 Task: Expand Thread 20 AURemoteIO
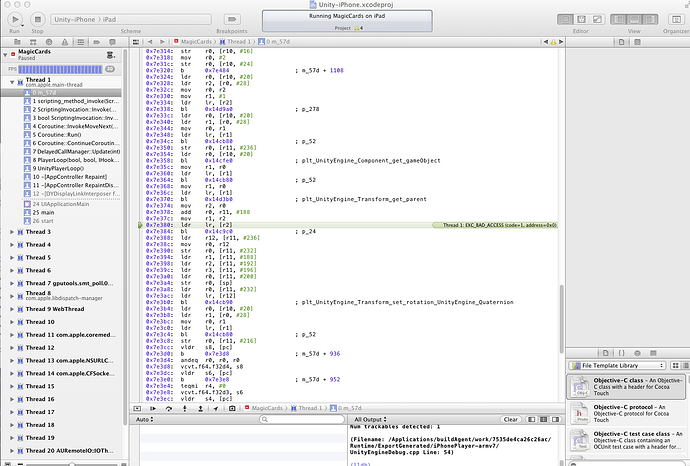tap(12, 451)
